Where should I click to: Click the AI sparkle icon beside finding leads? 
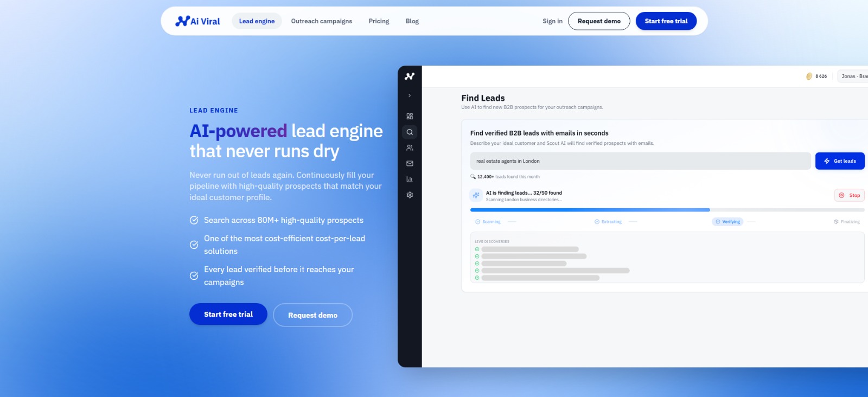[476, 195]
